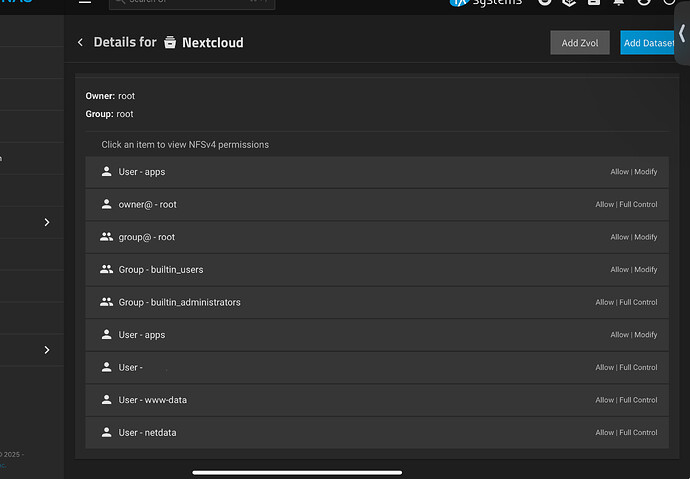This screenshot has width=690, height=479.
Task: Click the person icon of User - www-data
Action: tap(106, 399)
